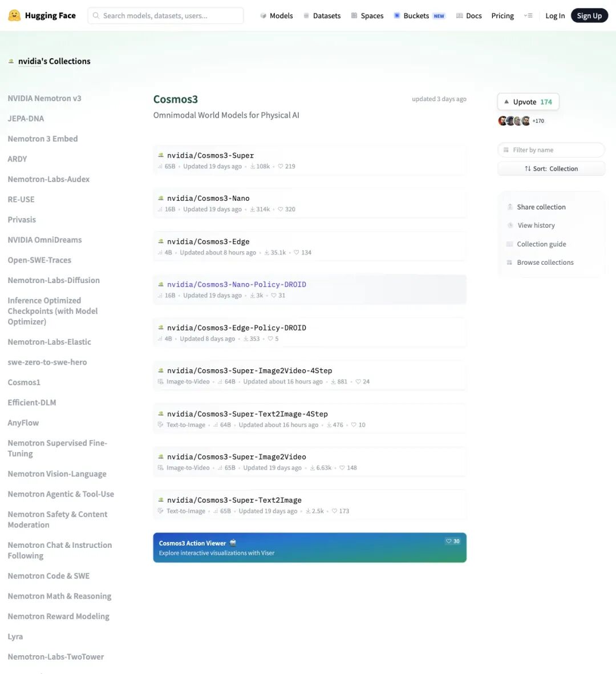
Task: Click the upvote triangle icon
Action: [x=506, y=102]
